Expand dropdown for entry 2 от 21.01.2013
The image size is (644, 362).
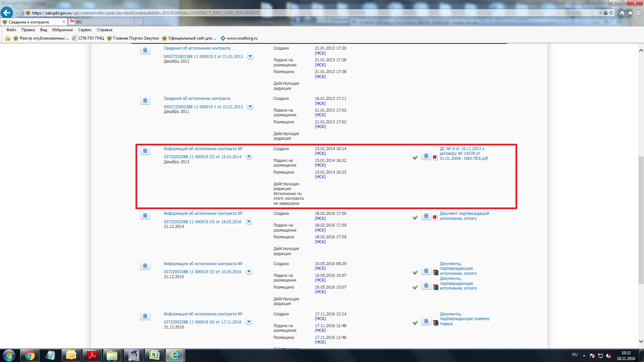pyautogui.click(x=250, y=56)
